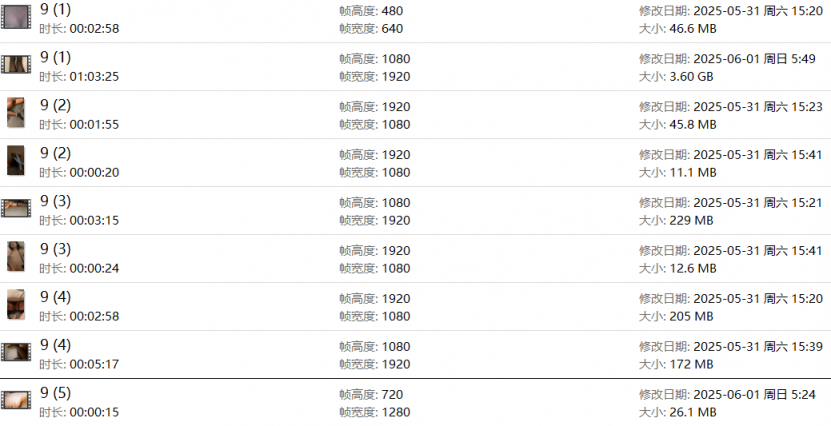
Task: Click the 2025-05-31 15:39 modified date
Action: tap(734, 346)
